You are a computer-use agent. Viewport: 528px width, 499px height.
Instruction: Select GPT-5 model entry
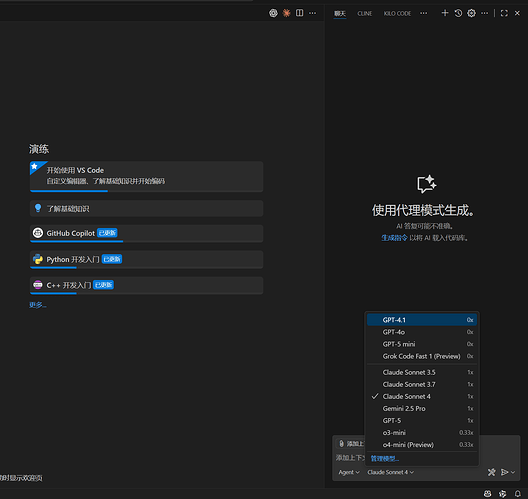click(422, 421)
